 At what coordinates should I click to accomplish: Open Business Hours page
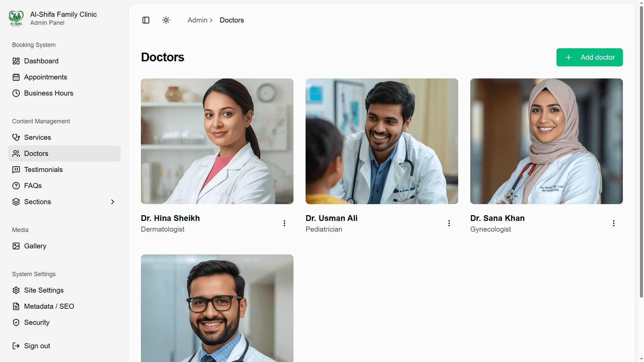(64, 93)
